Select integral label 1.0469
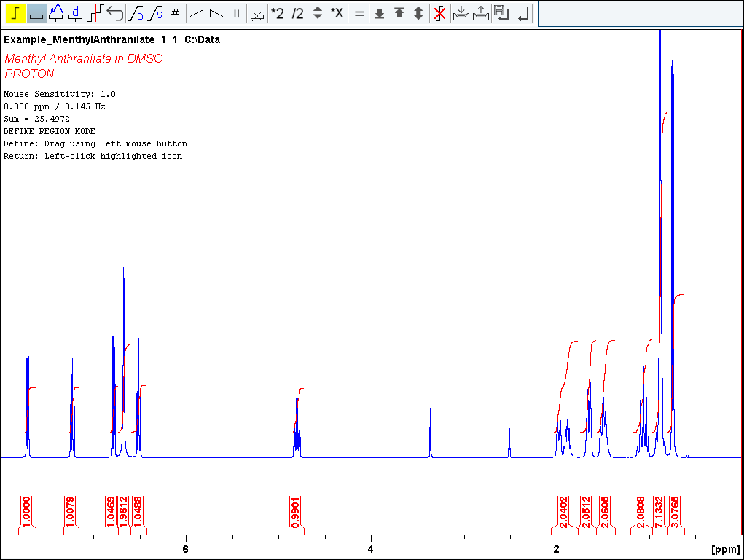 pyautogui.click(x=111, y=512)
